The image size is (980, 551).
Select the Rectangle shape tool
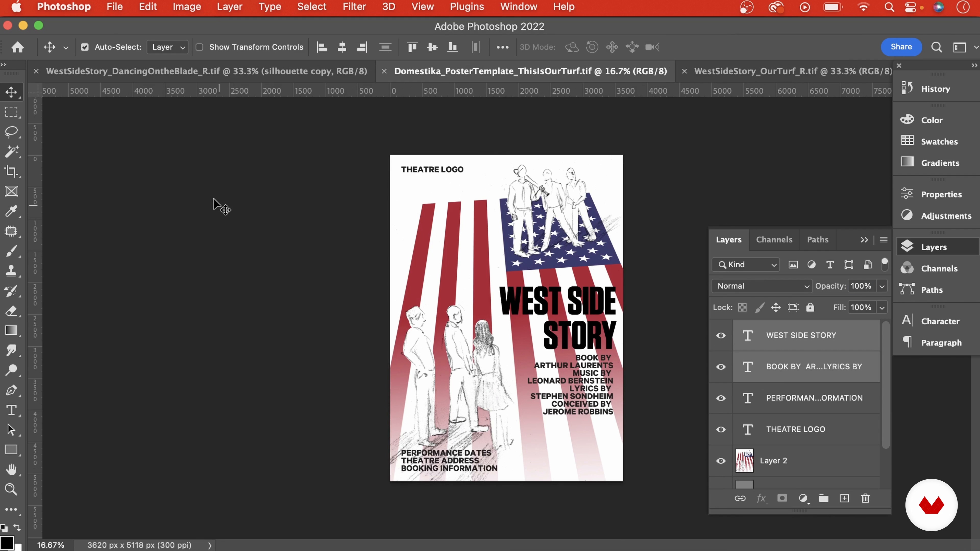[x=11, y=450]
